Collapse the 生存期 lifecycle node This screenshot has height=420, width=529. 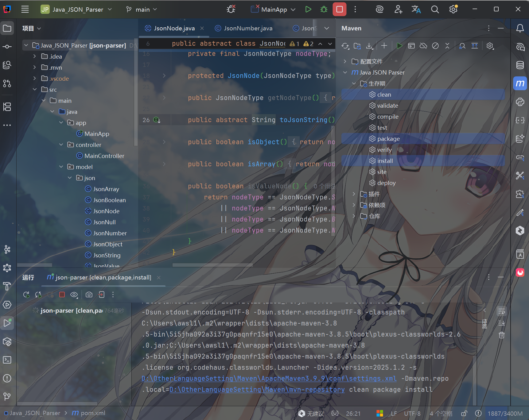[x=354, y=83]
